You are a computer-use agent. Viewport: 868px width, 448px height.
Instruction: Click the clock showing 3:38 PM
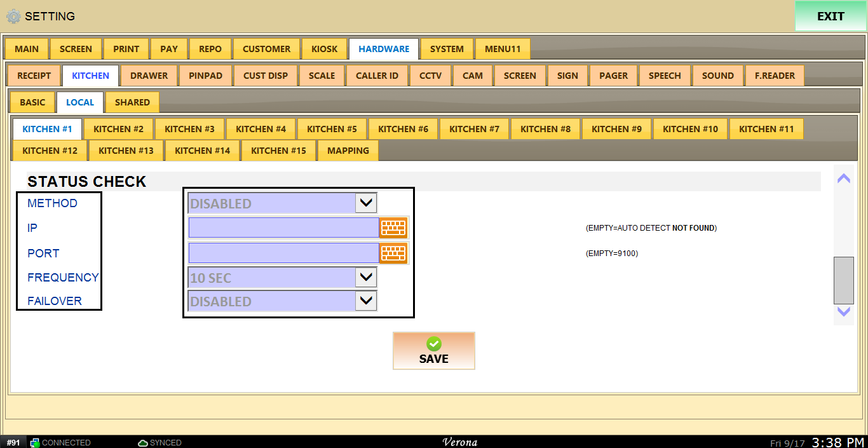coord(838,442)
